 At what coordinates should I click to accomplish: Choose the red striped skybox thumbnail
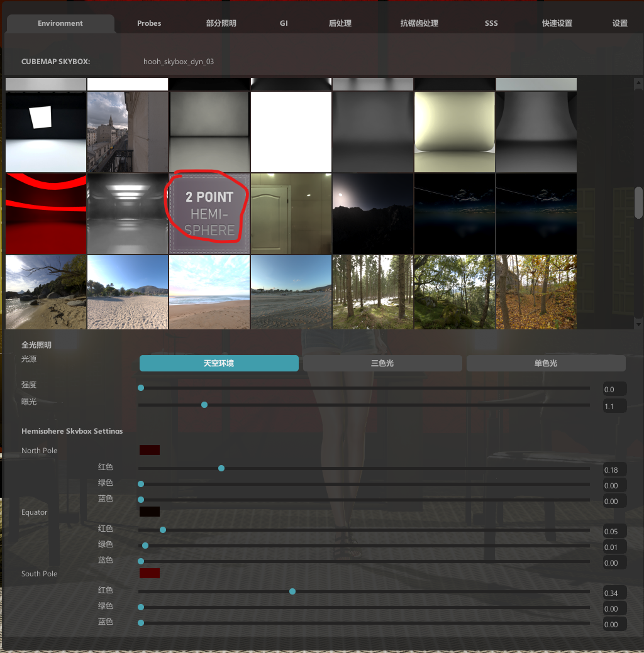point(46,214)
